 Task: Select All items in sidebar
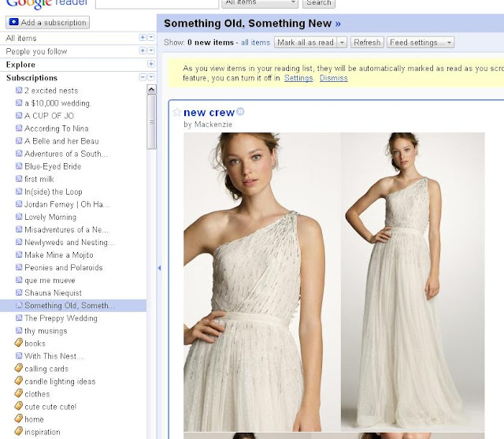point(21,39)
